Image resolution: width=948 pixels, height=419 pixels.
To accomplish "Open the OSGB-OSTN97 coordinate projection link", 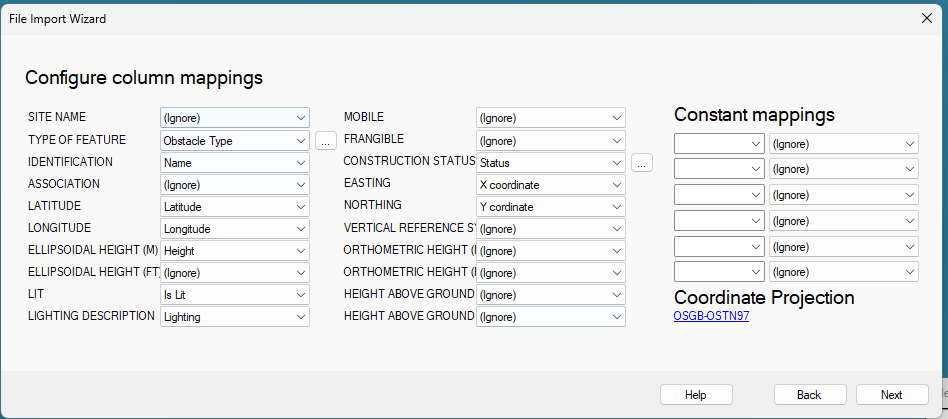I will tap(711, 316).
